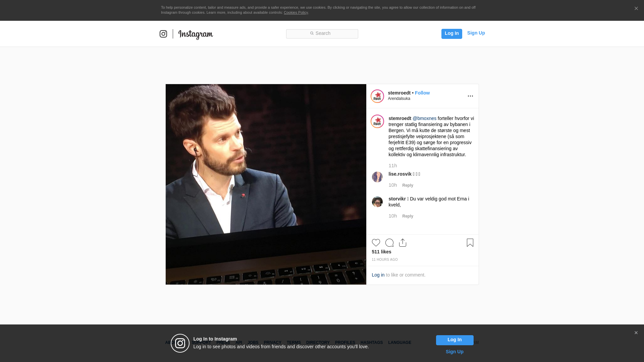
Task: Follow the stemroedt account
Action: (x=422, y=93)
